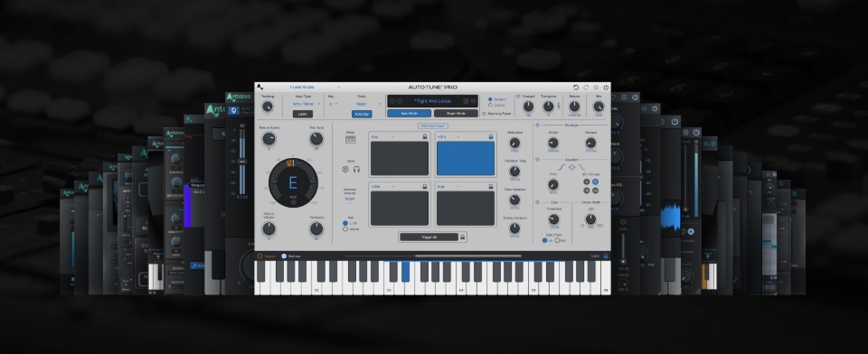Open the Mixer icon
The height and width of the screenshot is (354, 868).
351,139
